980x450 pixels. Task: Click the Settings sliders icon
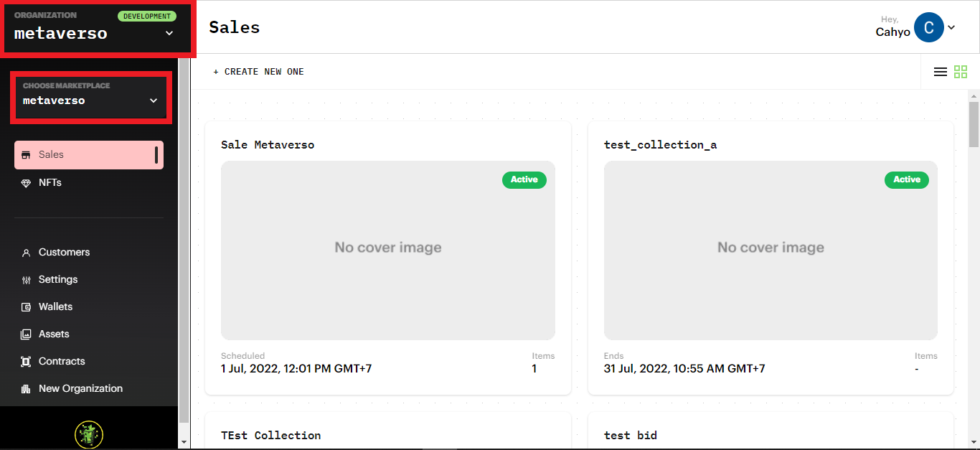[x=27, y=280]
